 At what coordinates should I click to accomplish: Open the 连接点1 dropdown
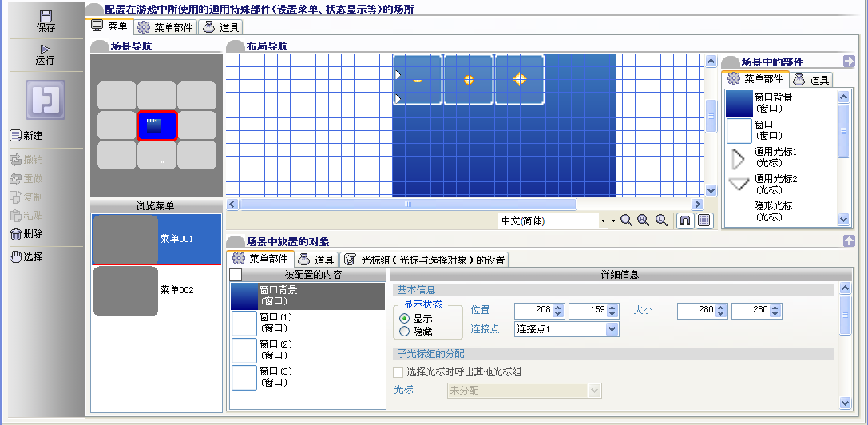pyautogui.click(x=566, y=329)
